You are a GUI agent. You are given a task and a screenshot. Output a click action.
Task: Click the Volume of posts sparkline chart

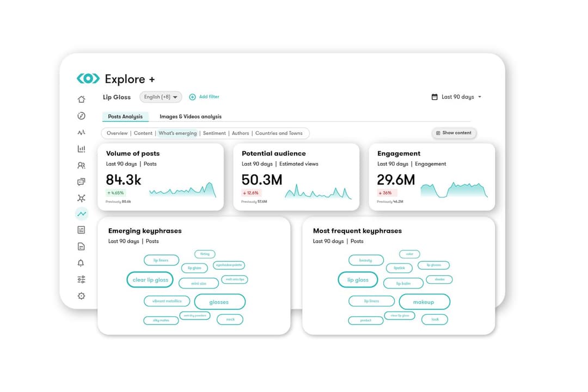182,190
